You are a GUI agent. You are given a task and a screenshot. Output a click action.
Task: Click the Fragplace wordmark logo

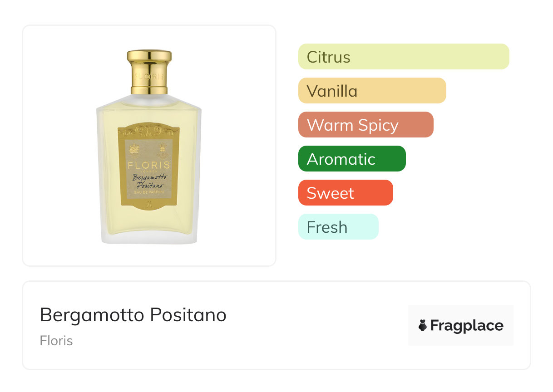click(x=466, y=326)
